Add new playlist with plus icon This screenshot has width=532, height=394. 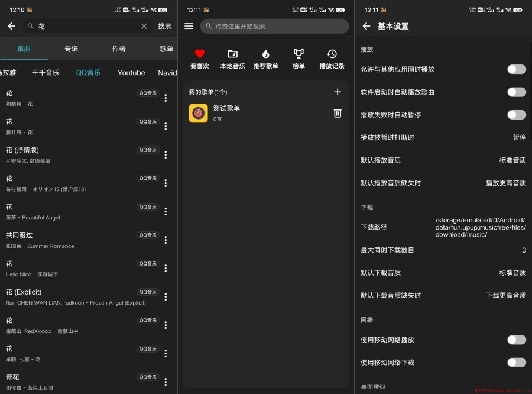(338, 92)
